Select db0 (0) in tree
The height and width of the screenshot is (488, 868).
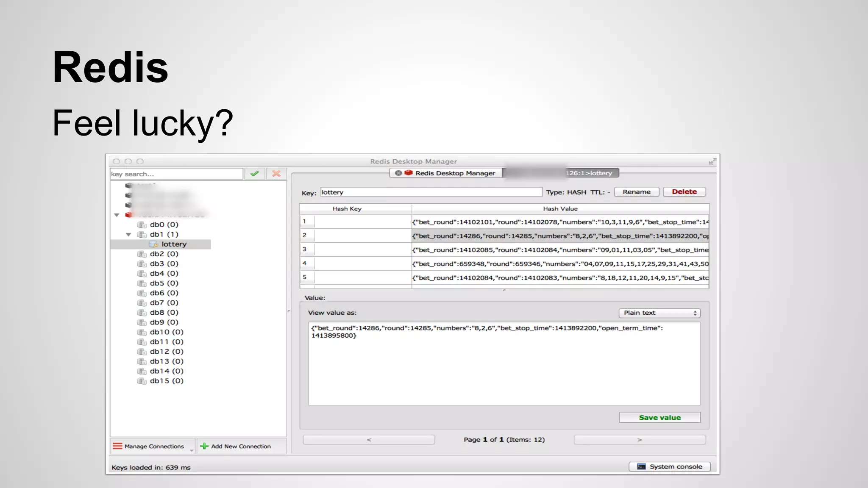tap(164, 225)
